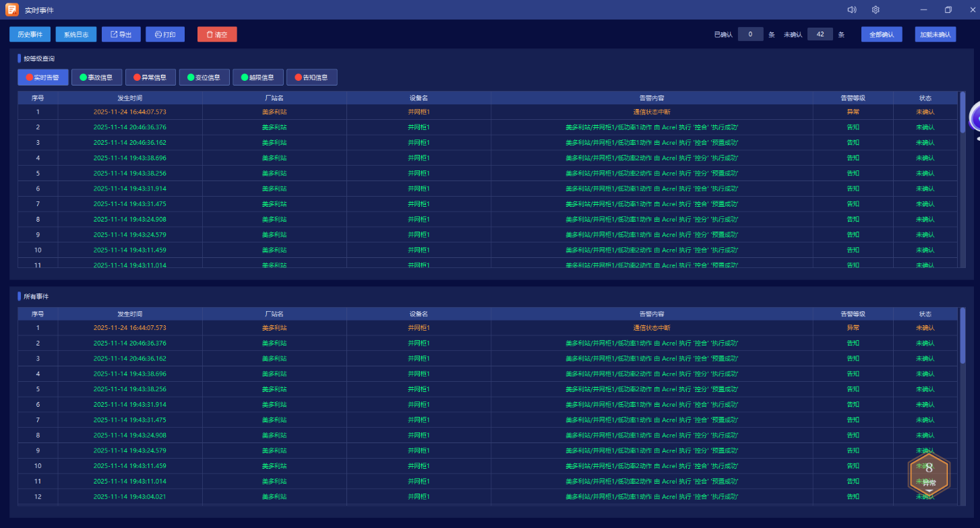Toggle the 异常信息 filter
The height and width of the screenshot is (528, 980).
click(x=150, y=77)
